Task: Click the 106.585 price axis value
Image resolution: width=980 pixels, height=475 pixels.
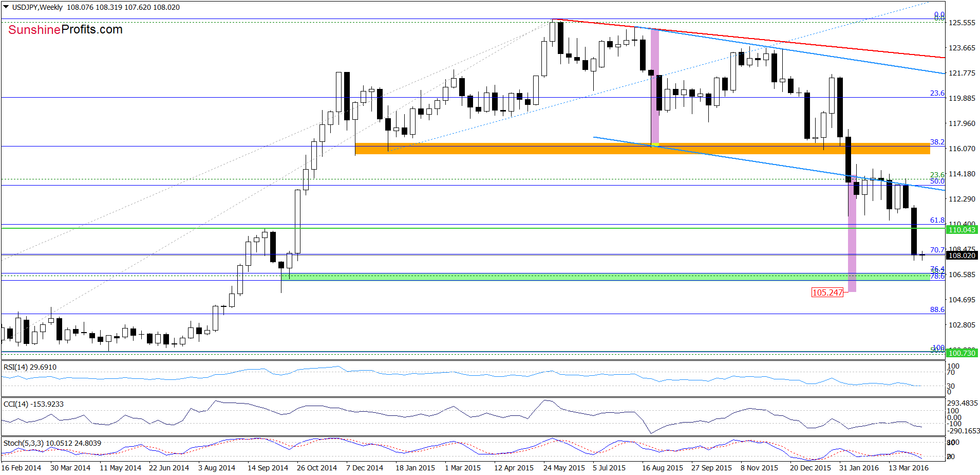Action: tap(962, 275)
